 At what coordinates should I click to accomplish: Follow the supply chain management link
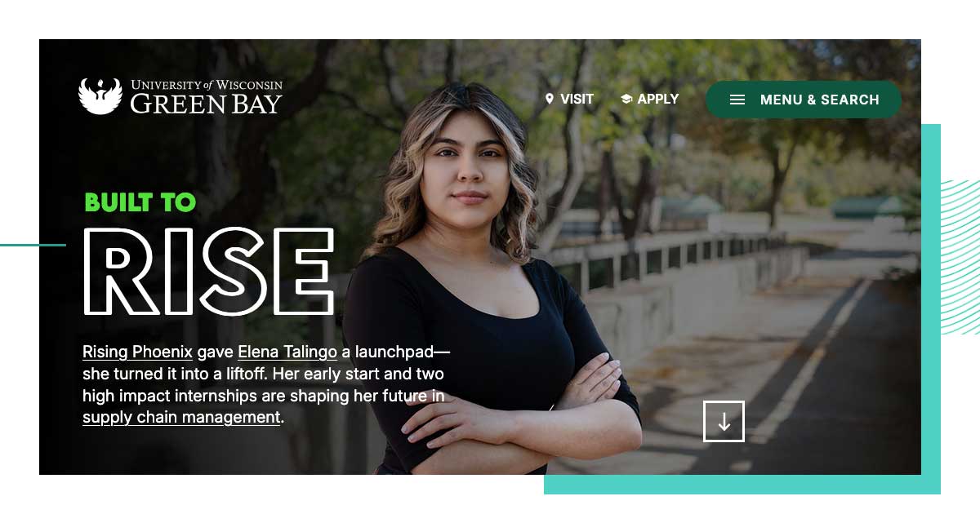coord(181,417)
